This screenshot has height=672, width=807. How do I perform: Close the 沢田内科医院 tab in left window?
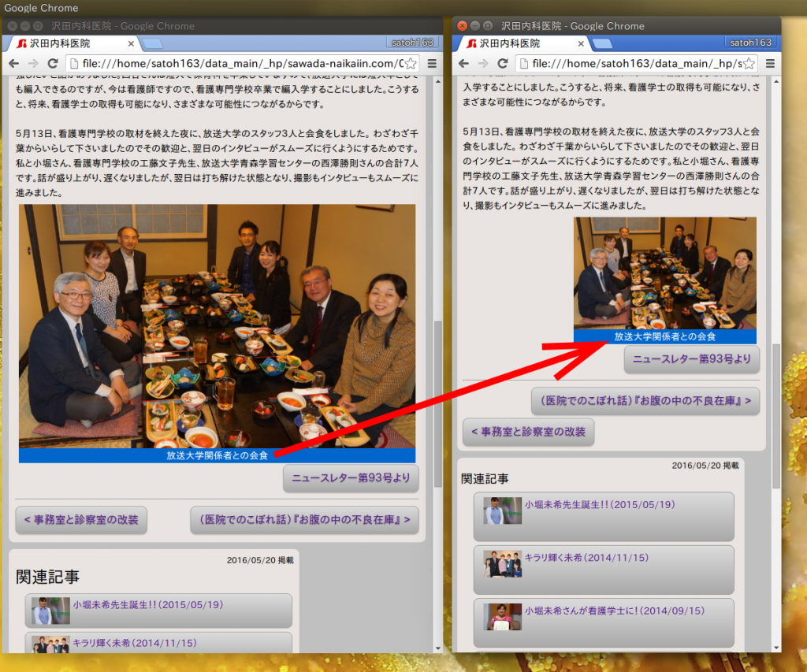(131, 43)
